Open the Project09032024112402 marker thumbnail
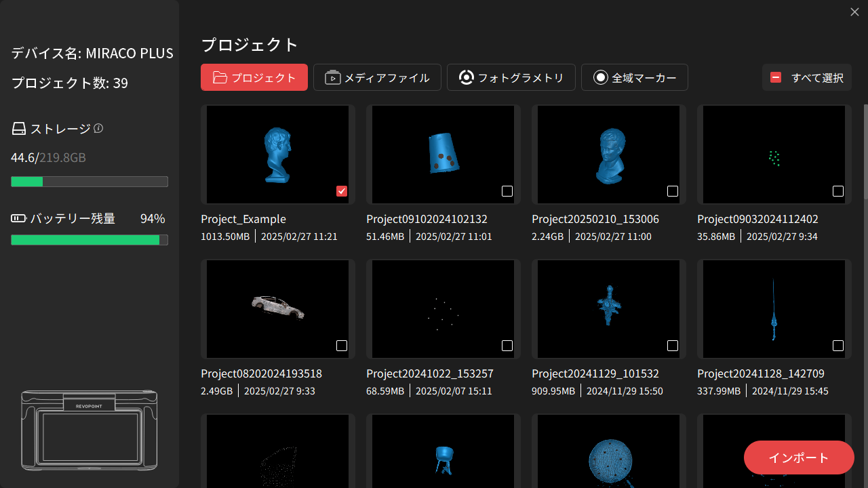This screenshot has height=488, width=868. click(774, 155)
